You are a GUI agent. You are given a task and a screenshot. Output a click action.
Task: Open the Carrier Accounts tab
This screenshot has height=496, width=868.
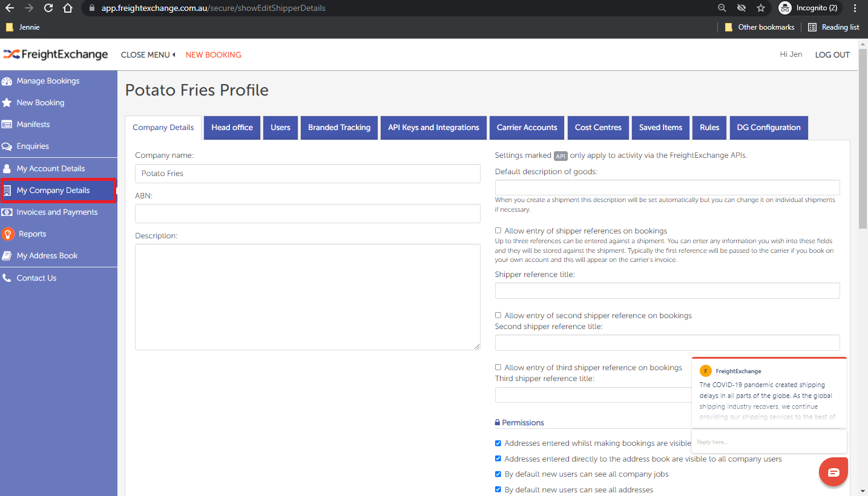(x=527, y=128)
